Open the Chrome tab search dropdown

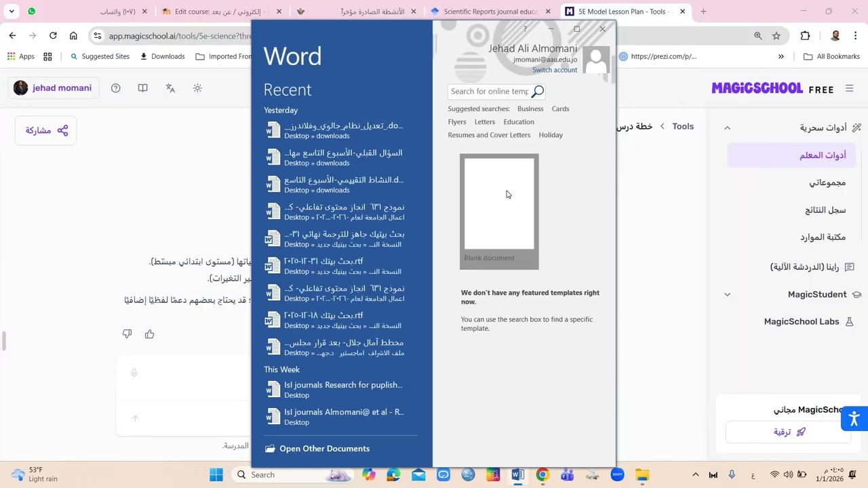click(x=12, y=12)
